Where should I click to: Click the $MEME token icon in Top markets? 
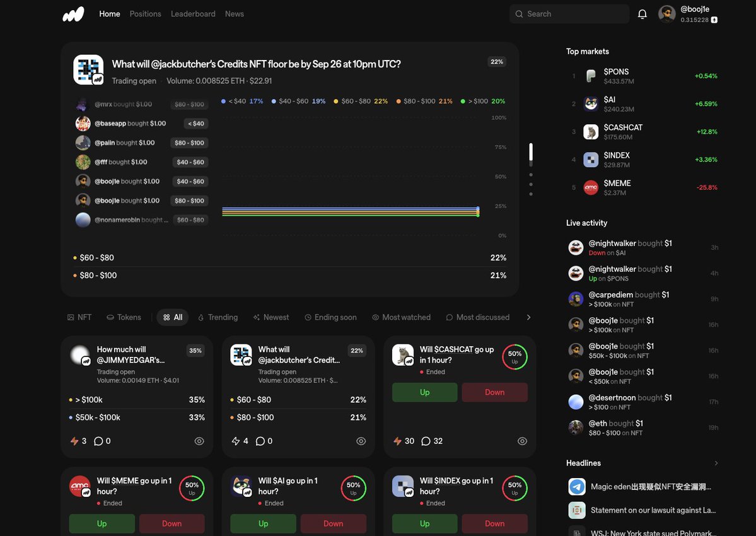coord(591,187)
